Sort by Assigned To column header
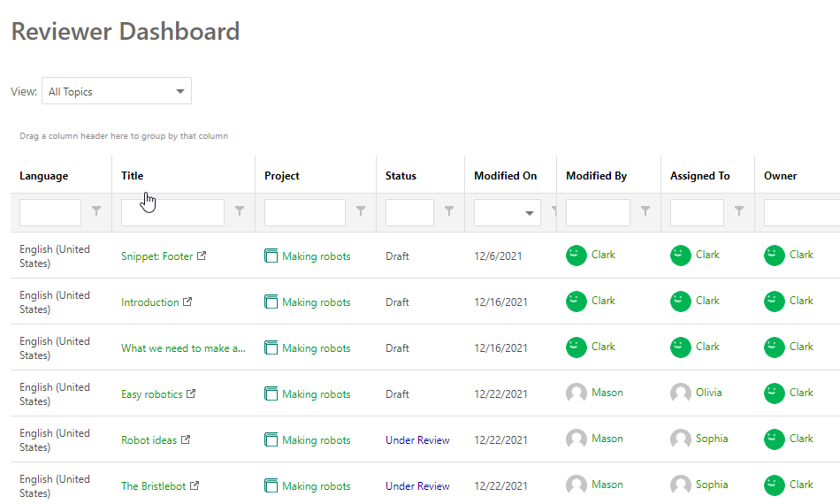This screenshot has width=840, height=504. click(699, 176)
